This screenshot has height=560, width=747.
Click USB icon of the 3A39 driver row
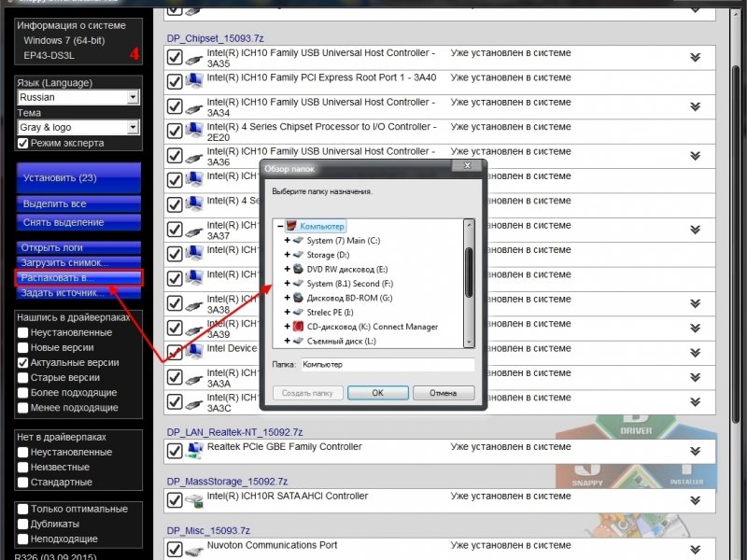pos(194,330)
